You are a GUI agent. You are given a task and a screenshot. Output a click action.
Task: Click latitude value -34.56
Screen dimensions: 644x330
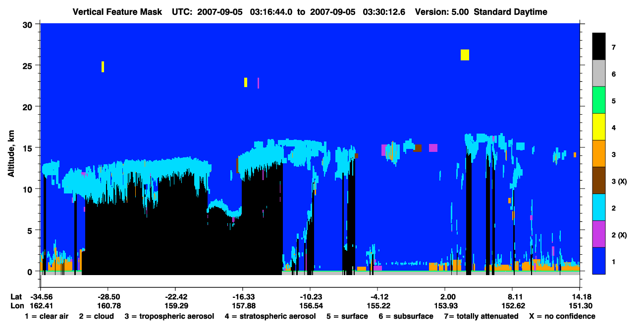point(42,296)
